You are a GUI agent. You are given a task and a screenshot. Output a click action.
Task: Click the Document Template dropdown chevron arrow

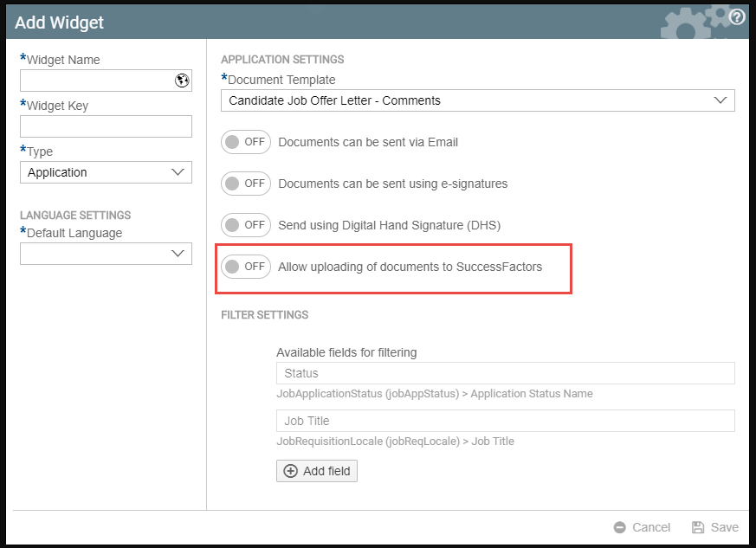(x=720, y=100)
